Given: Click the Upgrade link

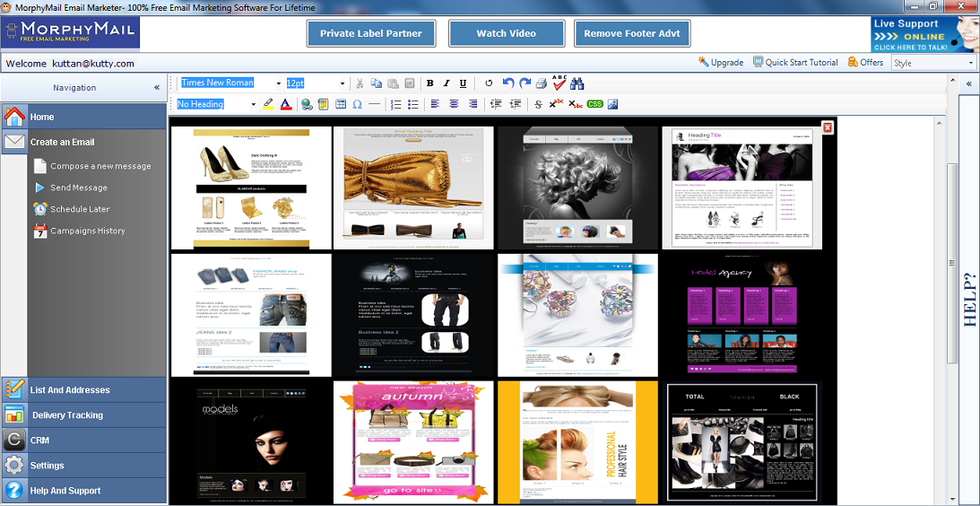Looking at the screenshot, I should (x=721, y=62).
